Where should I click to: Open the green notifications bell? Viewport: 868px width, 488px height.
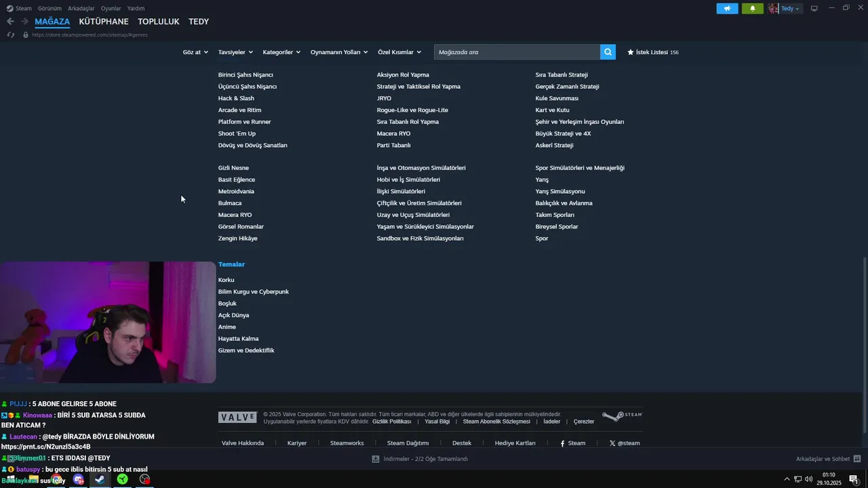click(x=752, y=8)
